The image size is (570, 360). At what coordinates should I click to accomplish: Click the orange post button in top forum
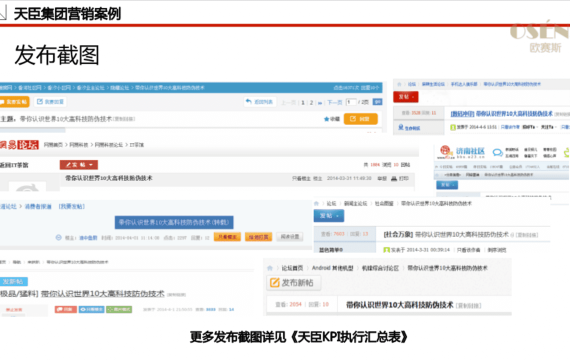[x=14, y=101]
